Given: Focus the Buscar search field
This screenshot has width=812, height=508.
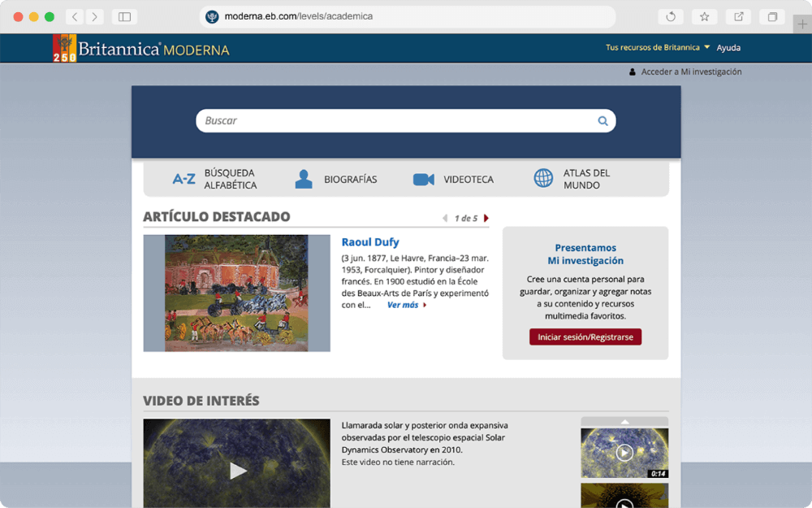Looking at the screenshot, I should pyautogui.click(x=405, y=121).
